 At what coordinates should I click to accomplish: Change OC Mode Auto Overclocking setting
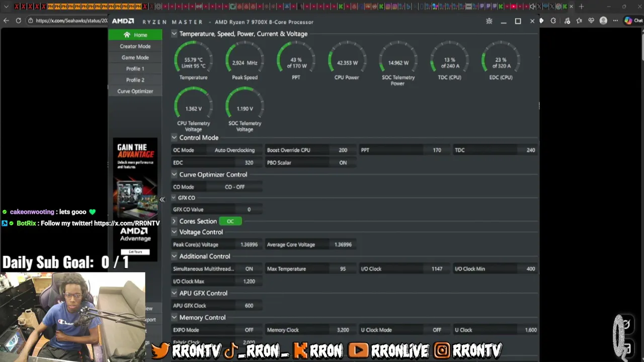tap(234, 150)
